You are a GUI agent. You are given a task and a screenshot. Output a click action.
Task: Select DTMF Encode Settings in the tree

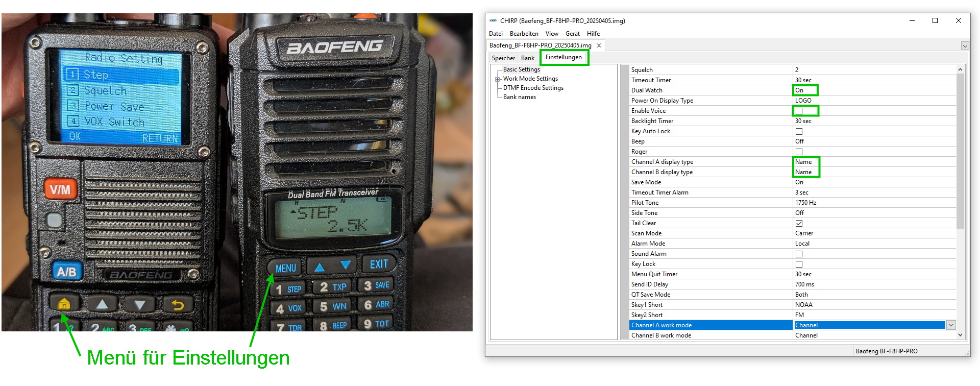533,88
